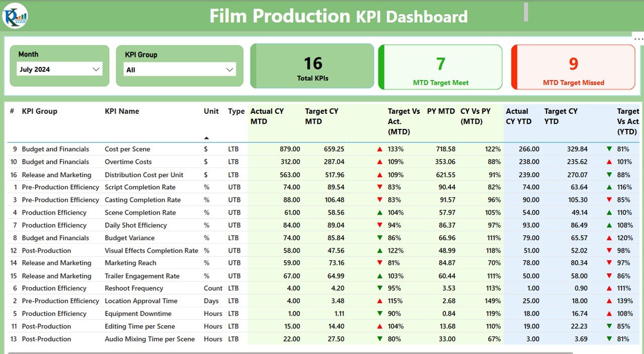Click the table's horizontal scrollbar

(x=290, y=352)
